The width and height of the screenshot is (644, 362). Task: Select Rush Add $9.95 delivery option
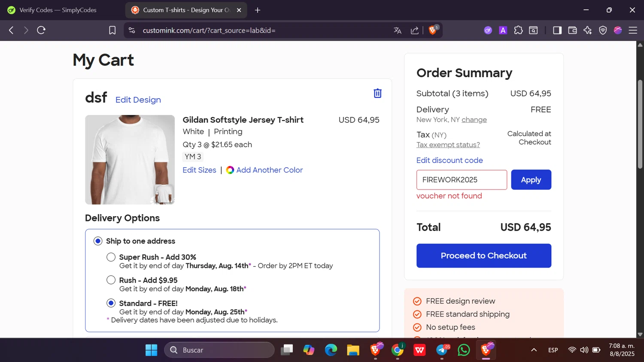tap(111, 280)
